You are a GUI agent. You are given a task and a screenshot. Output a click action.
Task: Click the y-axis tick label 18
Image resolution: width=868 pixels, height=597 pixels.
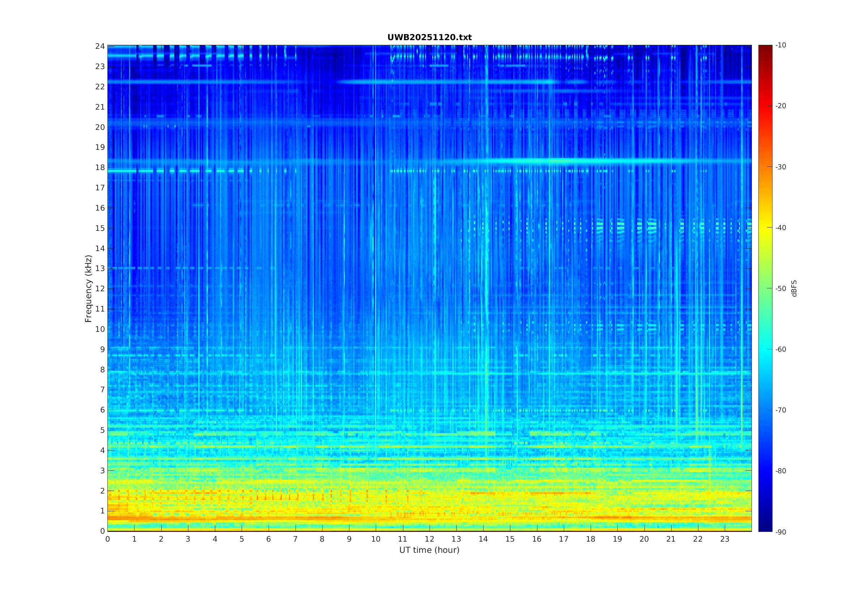99,168
